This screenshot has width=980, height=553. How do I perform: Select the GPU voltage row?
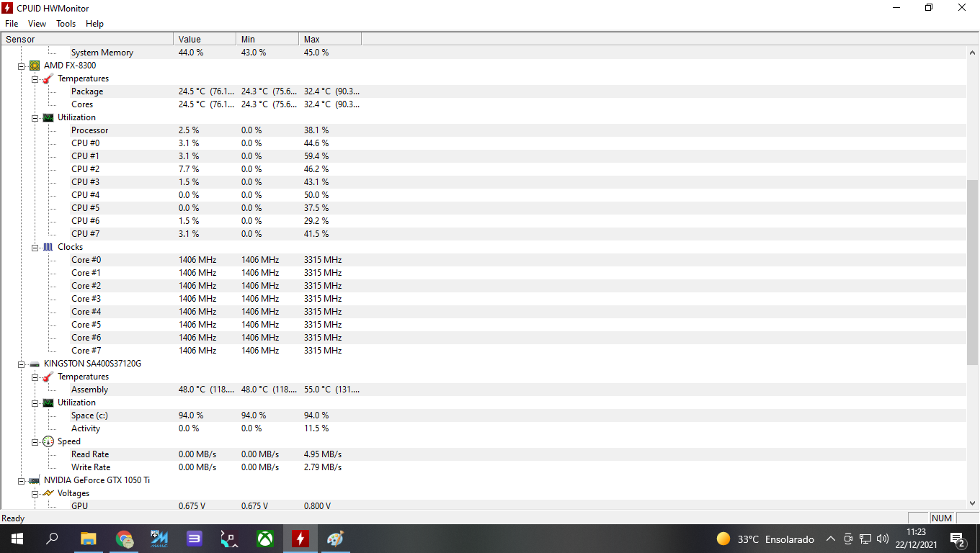point(484,506)
